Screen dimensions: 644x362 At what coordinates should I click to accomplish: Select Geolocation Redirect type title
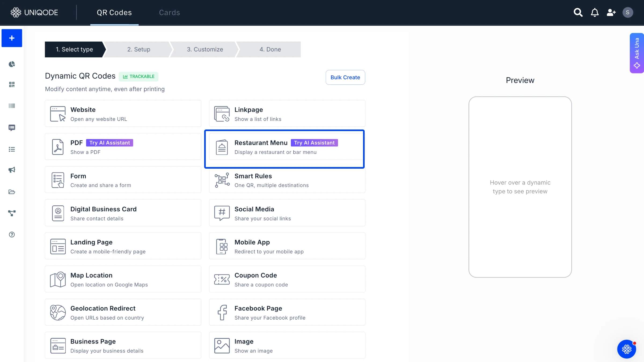pos(103,308)
